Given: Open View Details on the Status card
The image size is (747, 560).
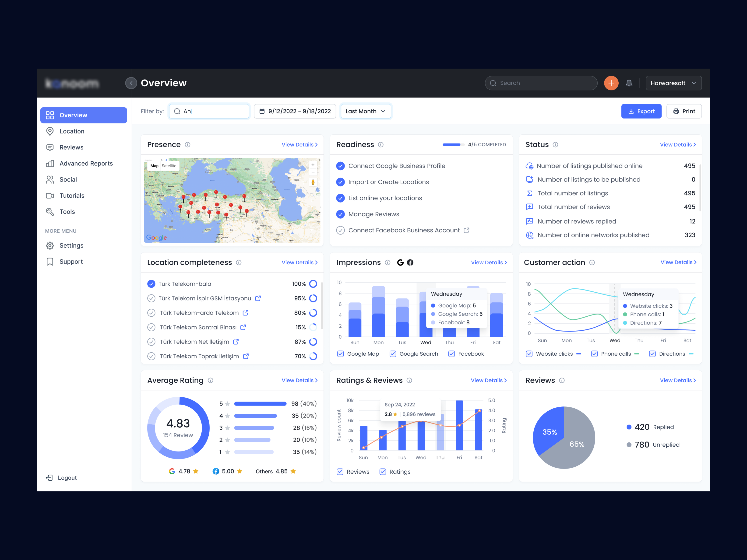Looking at the screenshot, I should 678,144.
